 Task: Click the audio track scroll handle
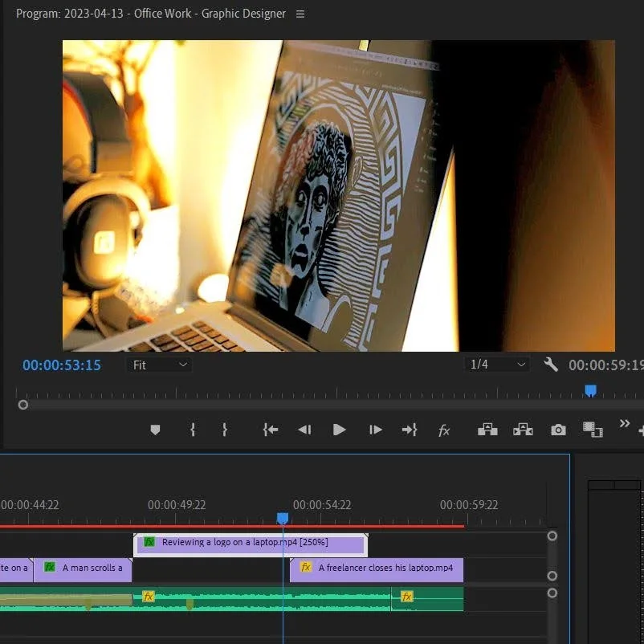pos(552,593)
